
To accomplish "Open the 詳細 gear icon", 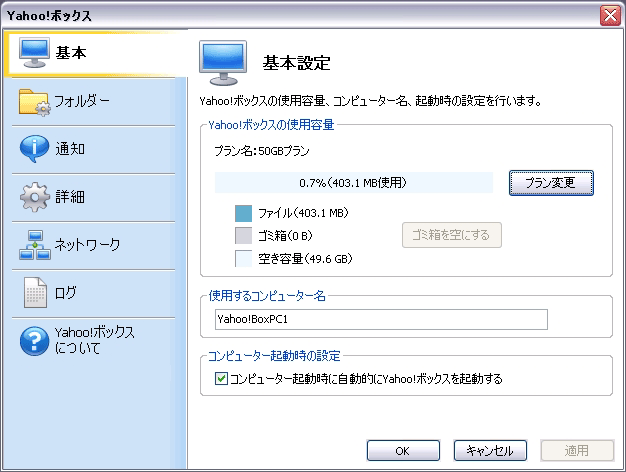I will (35, 197).
